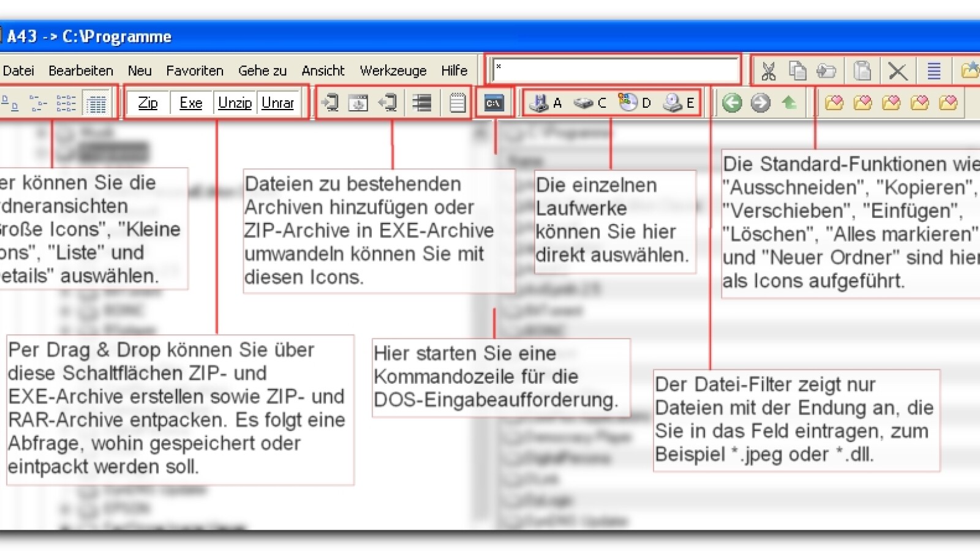The image size is (980, 551).
Task: Open a DOS command prompt via the C:\ icon
Action: [x=494, y=103]
